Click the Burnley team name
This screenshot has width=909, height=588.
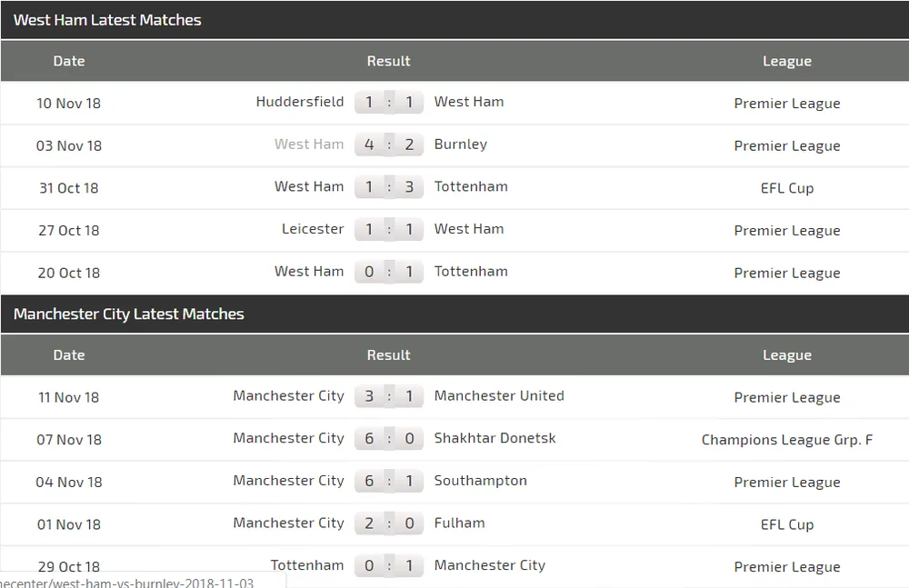coord(461,144)
